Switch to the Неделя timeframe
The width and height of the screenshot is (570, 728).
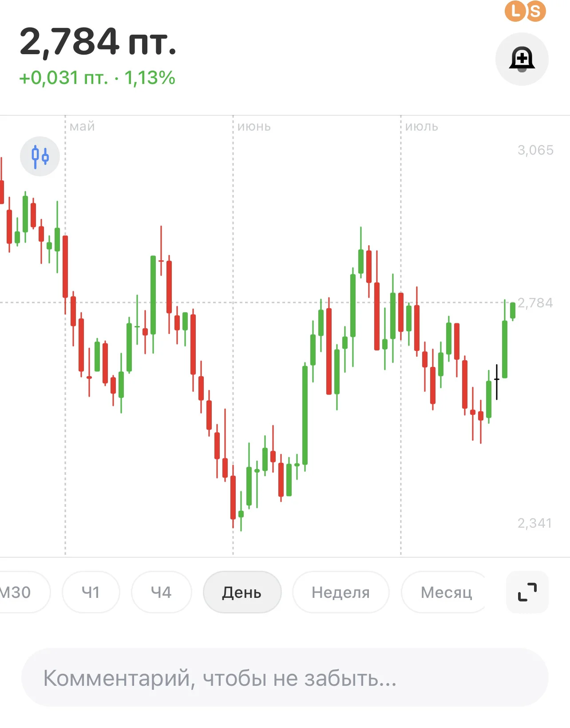tap(340, 592)
